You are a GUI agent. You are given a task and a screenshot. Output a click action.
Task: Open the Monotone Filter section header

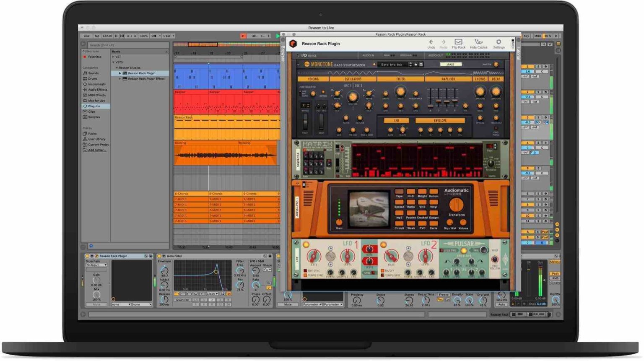click(400, 79)
